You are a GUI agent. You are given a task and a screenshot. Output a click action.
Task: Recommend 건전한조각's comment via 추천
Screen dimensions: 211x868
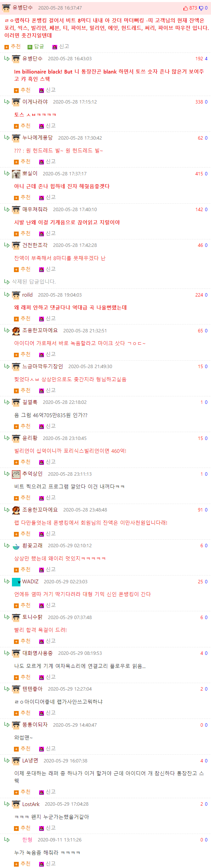coord(22,269)
